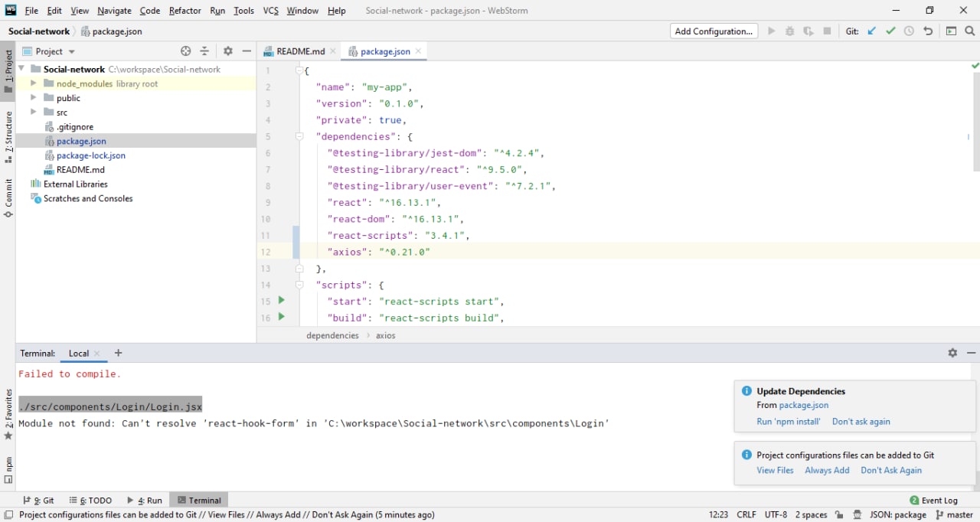Image resolution: width=980 pixels, height=522 pixels.
Task: Fold the scripts block in editor
Action: pyautogui.click(x=299, y=285)
